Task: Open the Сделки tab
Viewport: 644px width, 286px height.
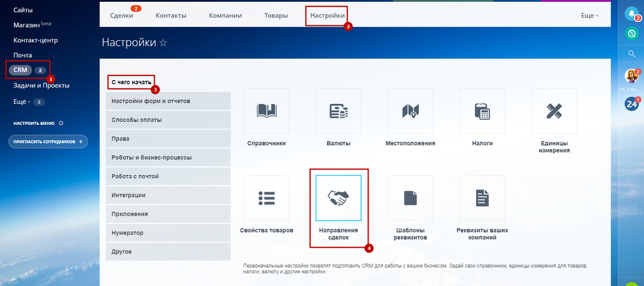Action: coord(121,16)
